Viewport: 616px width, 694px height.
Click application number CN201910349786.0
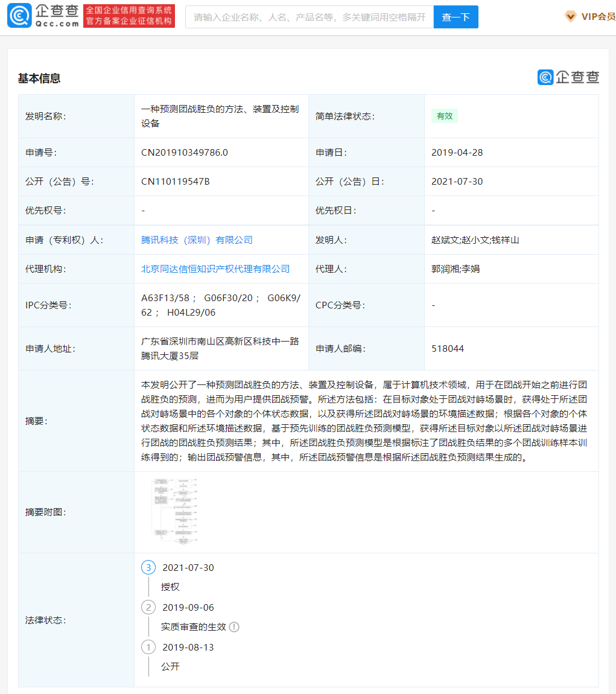185,153
